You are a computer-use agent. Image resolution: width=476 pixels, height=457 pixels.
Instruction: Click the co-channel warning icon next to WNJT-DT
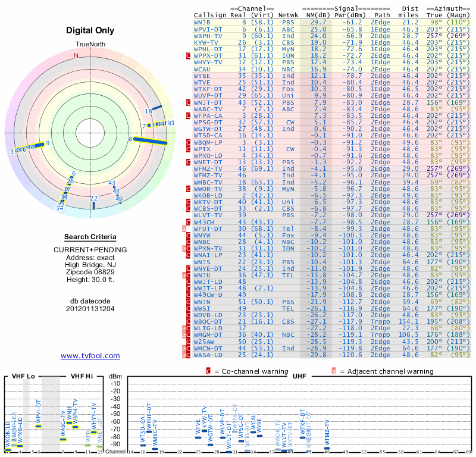click(x=189, y=102)
